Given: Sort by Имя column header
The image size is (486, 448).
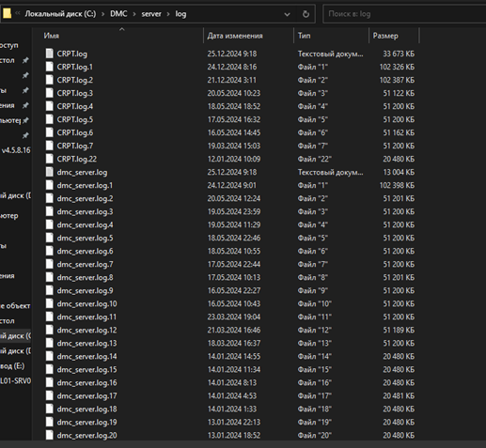Looking at the screenshot, I should point(52,36).
